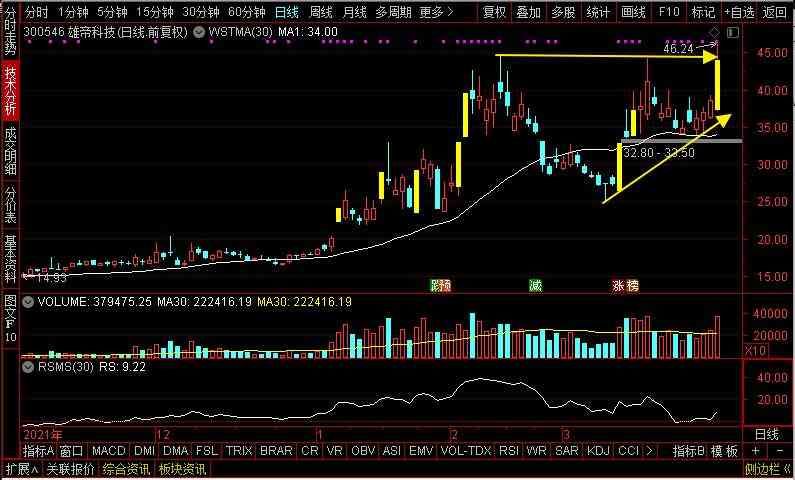The image size is (795, 480).
Task: Click the red 涨 marker on the chart
Action: tap(618, 285)
